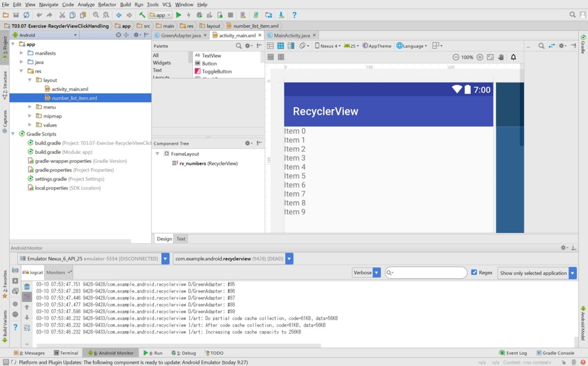Open the Android project view dropdown
The width and height of the screenshot is (588, 366).
coord(45,35)
